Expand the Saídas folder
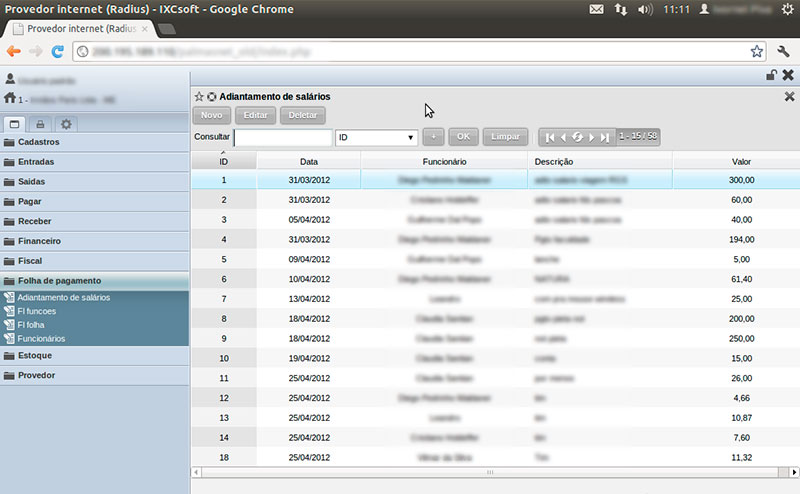Image resolution: width=800 pixels, height=494 pixels. (94, 182)
